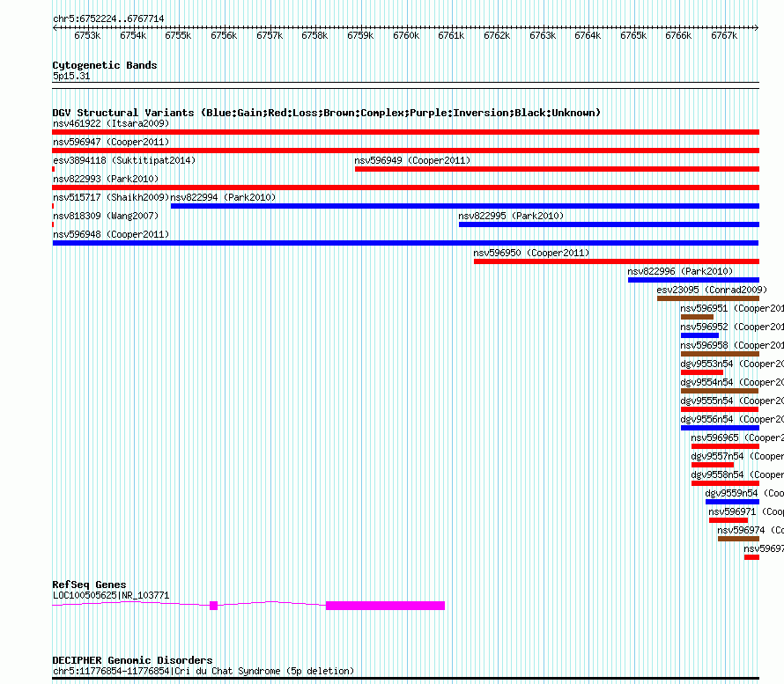Click the nsv822996 (Park2010) label text

tap(680, 271)
